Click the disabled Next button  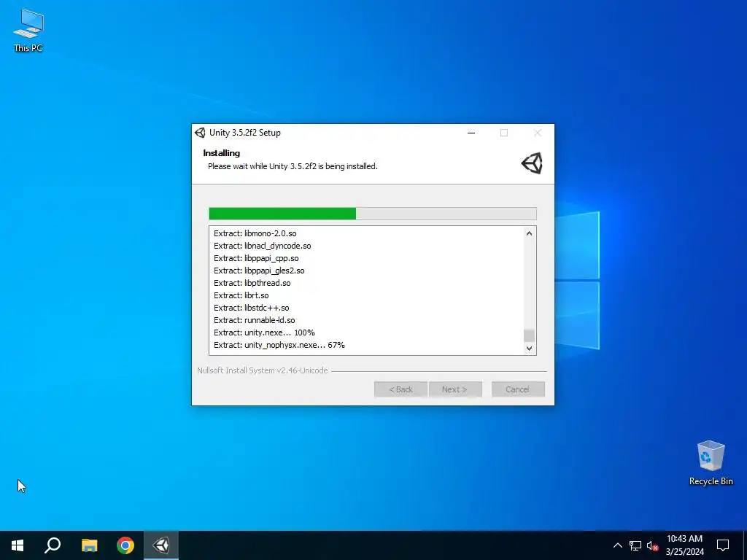[x=455, y=389]
